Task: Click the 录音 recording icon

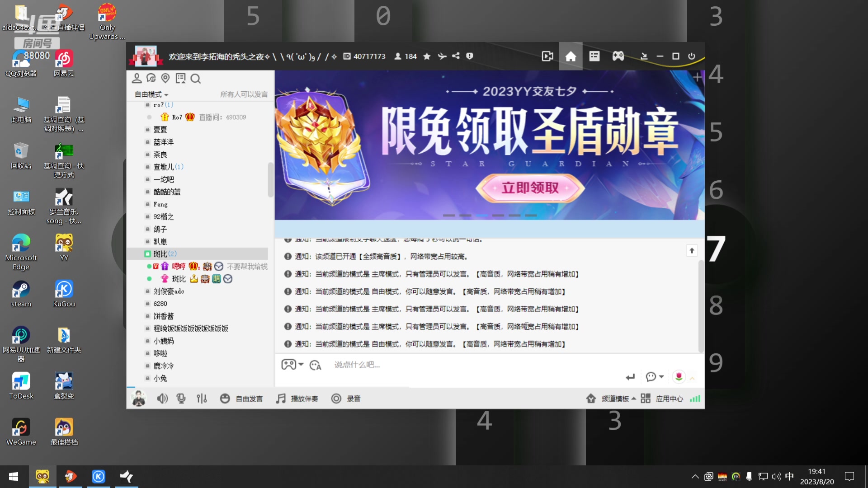Action: pos(336,399)
